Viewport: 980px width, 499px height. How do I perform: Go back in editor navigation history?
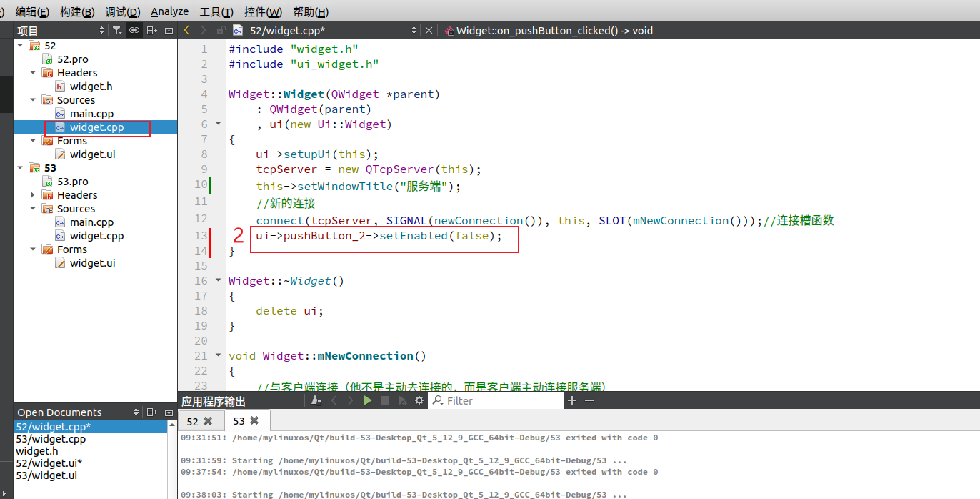click(186, 30)
